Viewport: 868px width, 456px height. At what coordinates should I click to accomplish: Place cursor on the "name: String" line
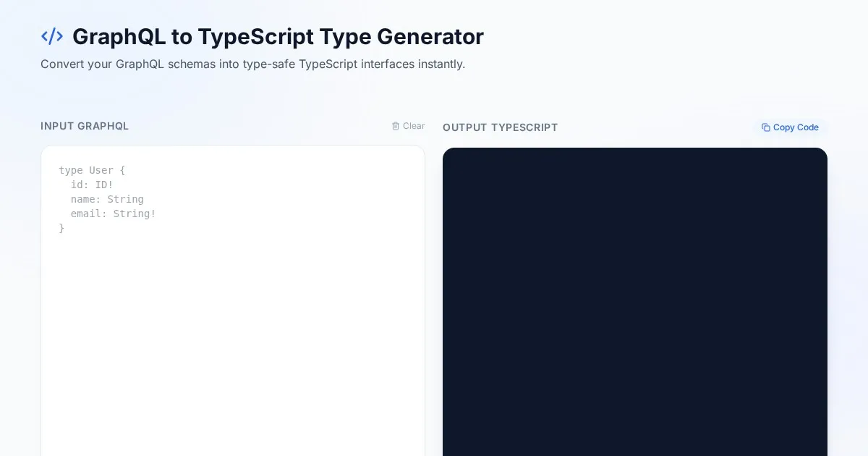pos(107,199)
